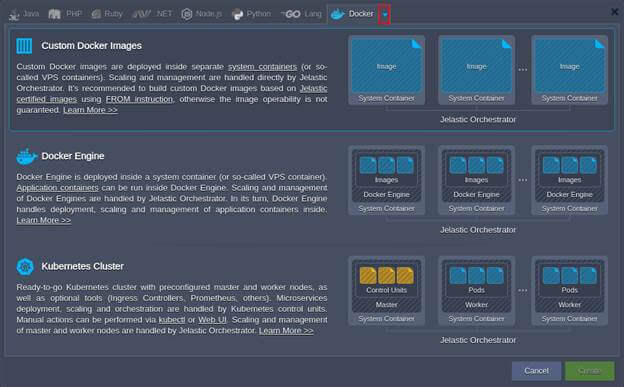
Task: Close the dialog with the X button
Action: click(614, 12)
